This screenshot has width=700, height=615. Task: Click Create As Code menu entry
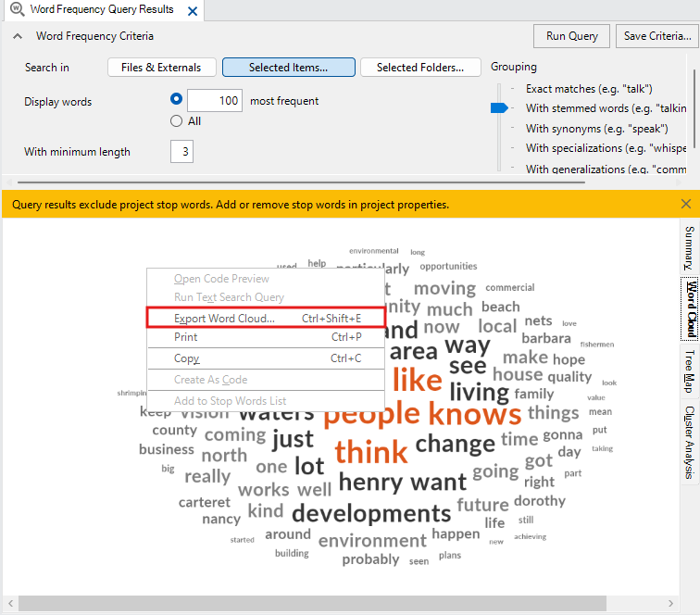coord(266,380)
